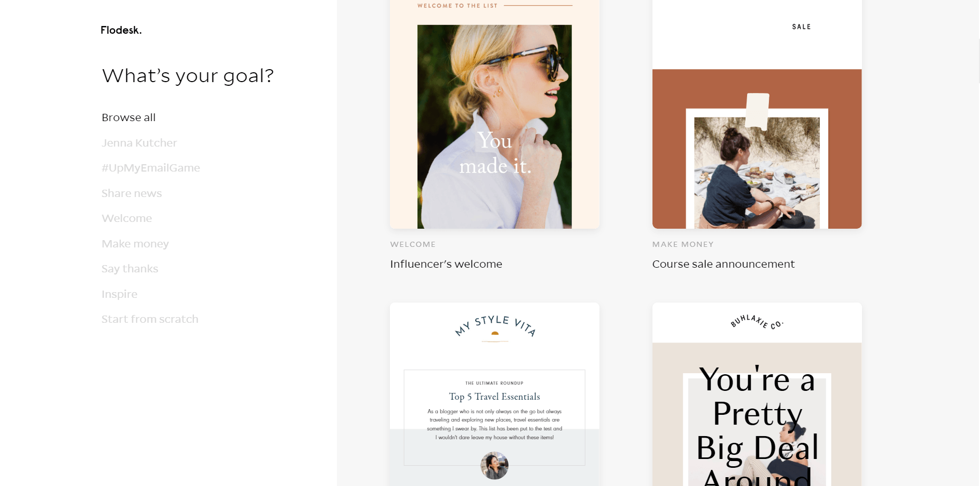Viewport: 980px width, 486px height.
Task: Click the WELCOME category label under template
Action: 413,244
